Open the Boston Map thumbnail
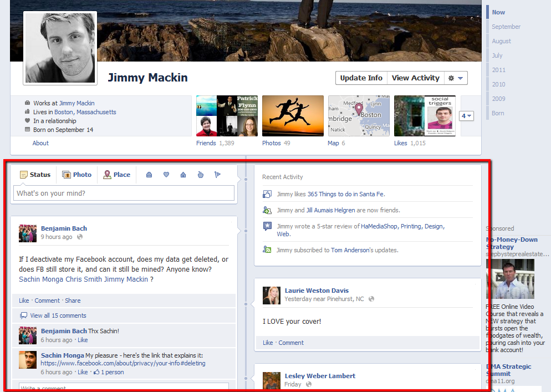Image resolution: width=551 pixels, height=392 pixels. tap(359, 116)
